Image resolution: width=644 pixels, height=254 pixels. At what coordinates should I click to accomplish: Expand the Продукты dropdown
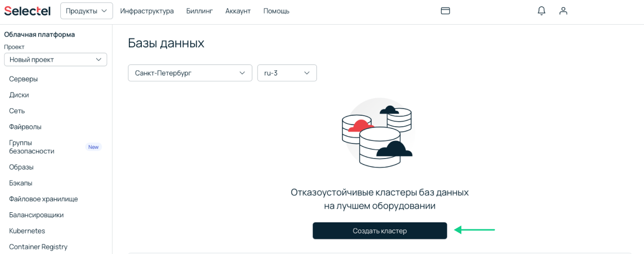[x=86, y=11]
